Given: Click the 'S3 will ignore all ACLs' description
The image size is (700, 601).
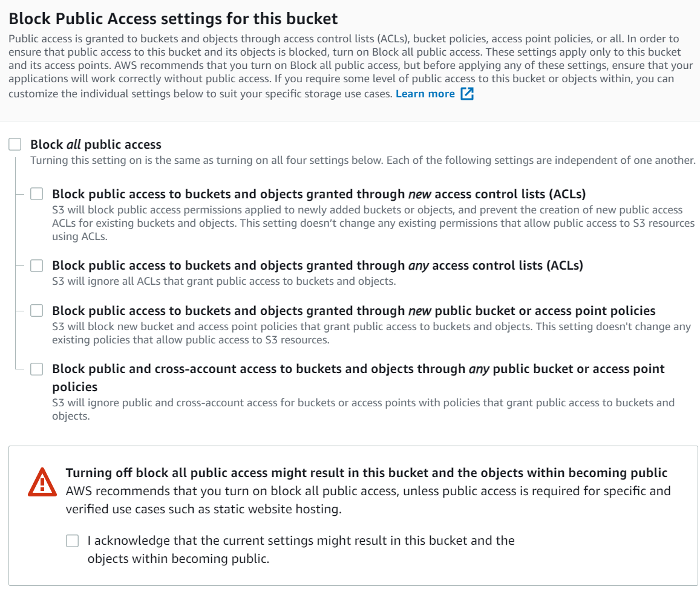Looking at the screenshot, I should [x=224, y=281].
